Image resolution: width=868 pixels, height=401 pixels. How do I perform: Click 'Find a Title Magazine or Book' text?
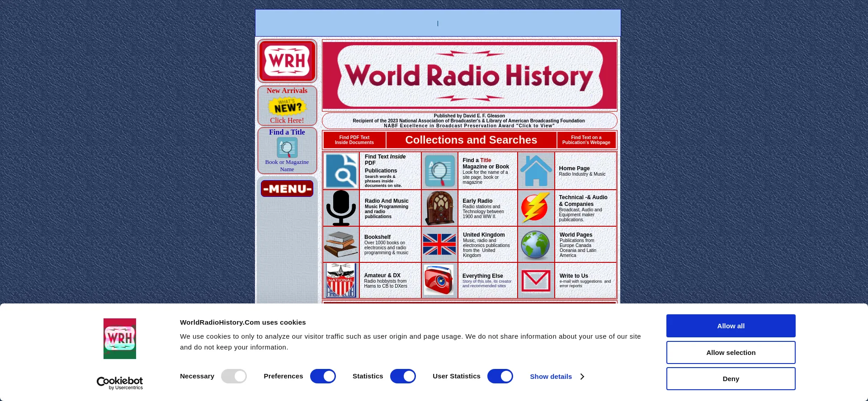[486, 163]
